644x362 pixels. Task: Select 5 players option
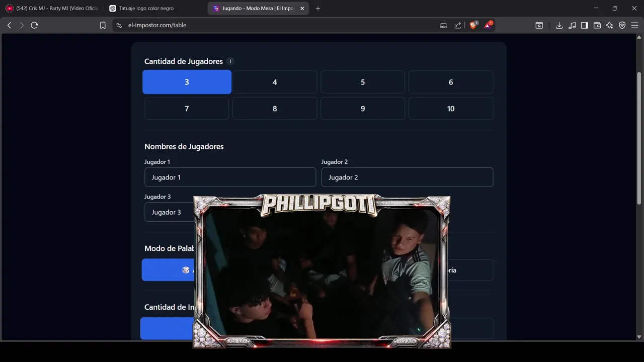(363, 82)
